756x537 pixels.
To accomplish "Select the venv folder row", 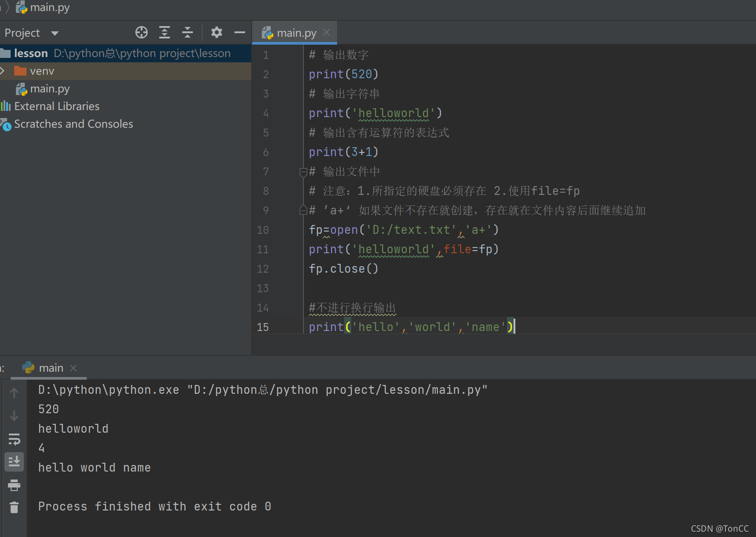I will point(126,71).
